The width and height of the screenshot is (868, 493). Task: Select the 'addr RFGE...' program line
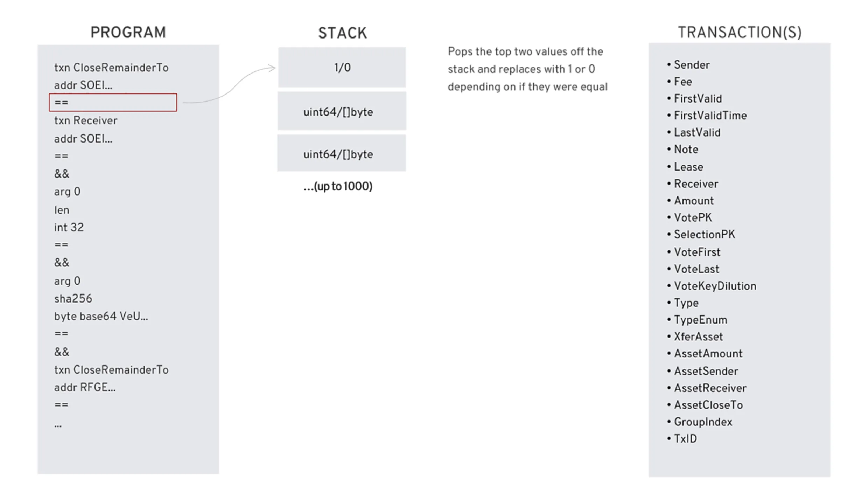(85, 388)
